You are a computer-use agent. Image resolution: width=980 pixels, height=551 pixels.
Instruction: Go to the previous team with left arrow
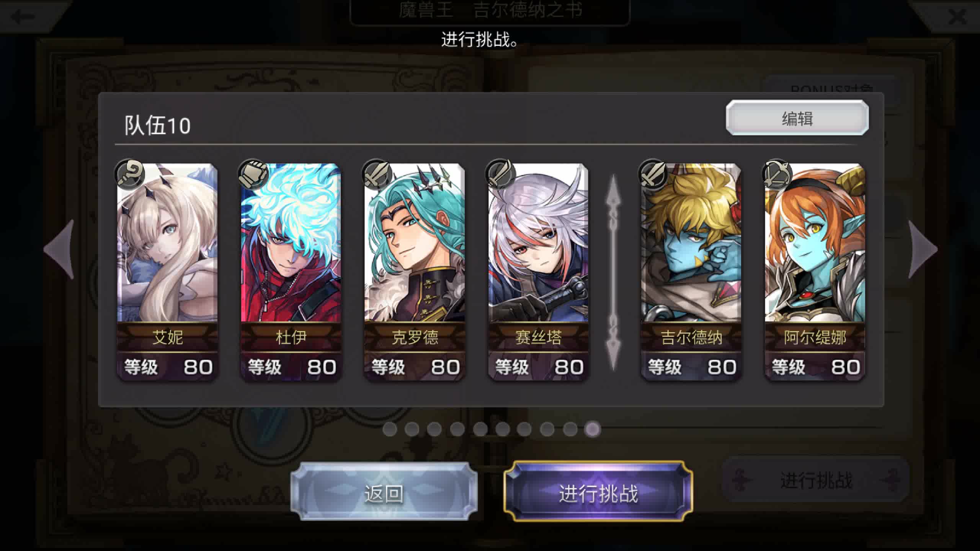pyautogui.click(x=59, y=249)
